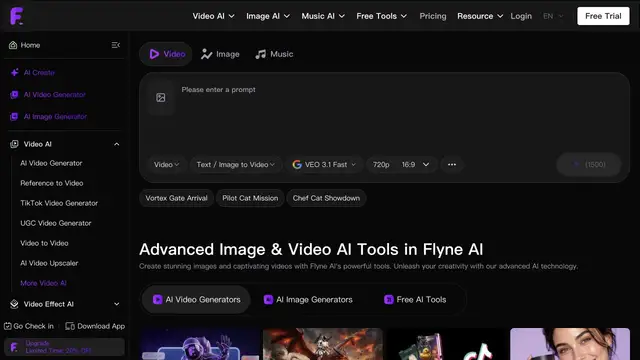Collapse the sidebar with the menu icon
The height and width of the screenshot is (360, 640).
pyautogui.click(x=116, y=45)
